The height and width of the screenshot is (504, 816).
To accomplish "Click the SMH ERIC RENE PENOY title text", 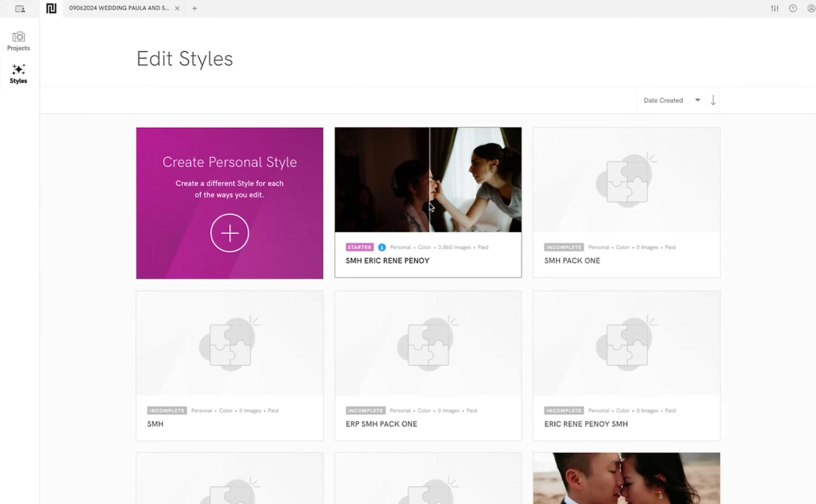I will click(x=387, y=261).
